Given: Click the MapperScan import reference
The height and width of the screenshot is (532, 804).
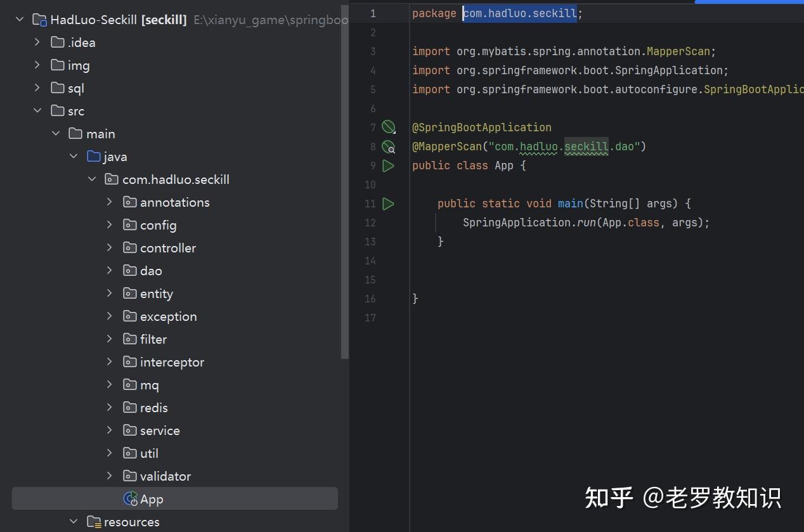Looking at the screenshot, I should [678, 51].
